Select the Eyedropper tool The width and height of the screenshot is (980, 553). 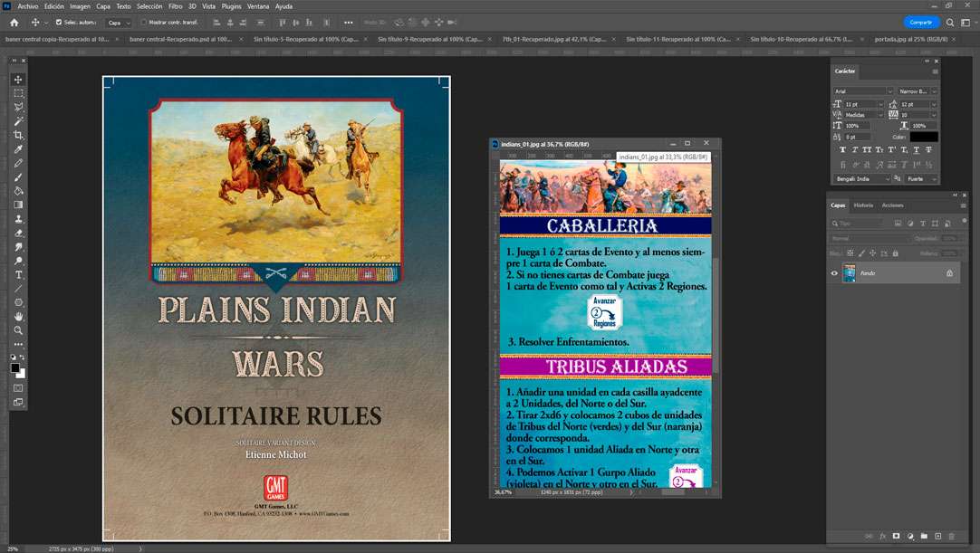point(18,149)
